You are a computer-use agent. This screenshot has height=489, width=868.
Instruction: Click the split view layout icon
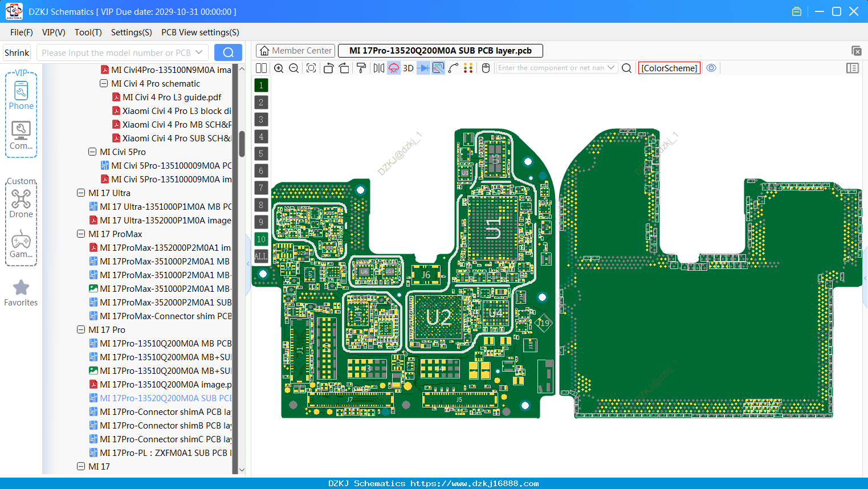pos(261,68)
